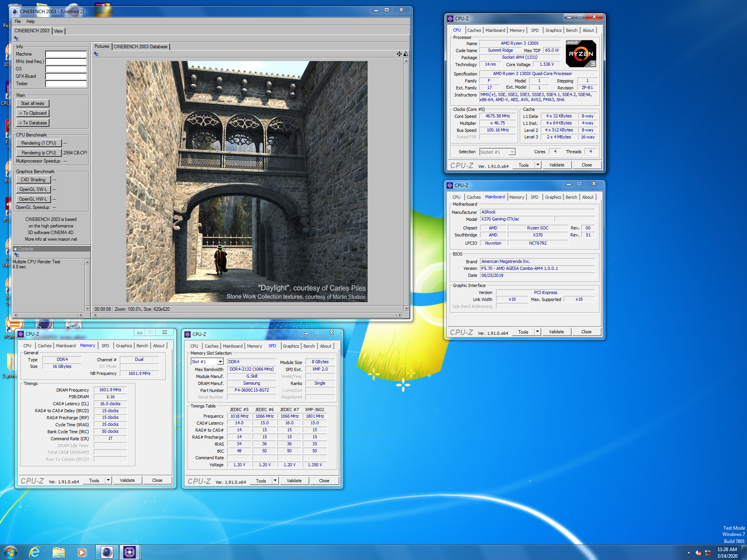
Task: Start the OpenGL HW-L test
Action: [x=33, y=199]
